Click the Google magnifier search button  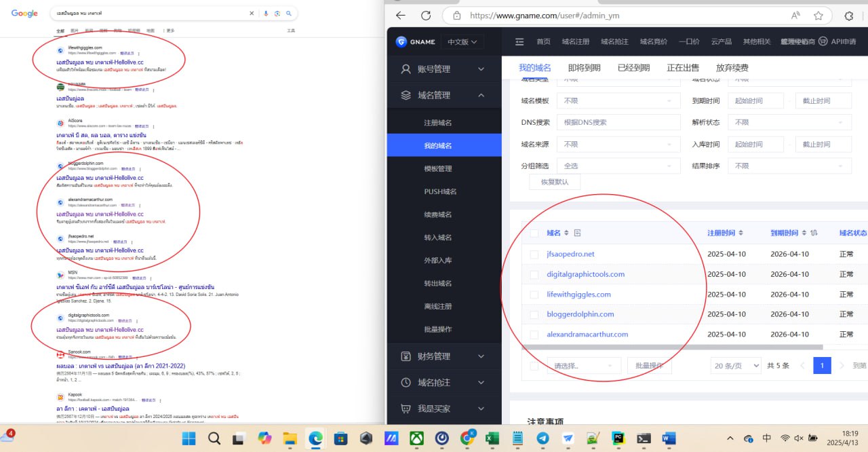289,14
